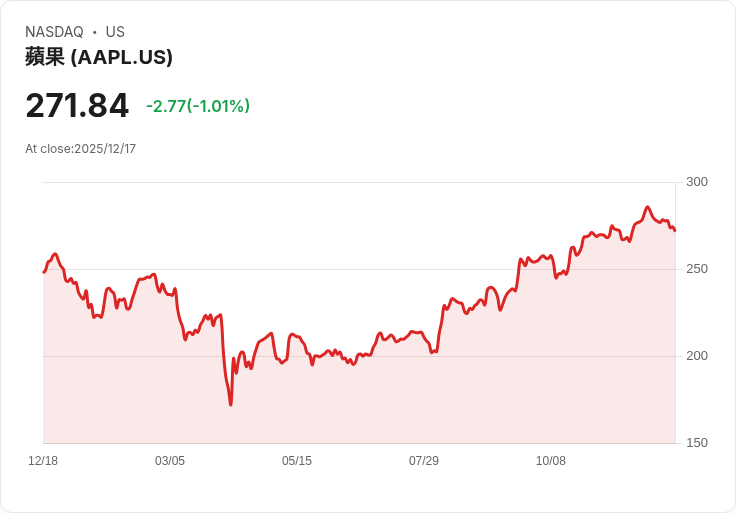This screenshot has width=736, height=513.
Task: Click the highest peak of the price line
Action: click(x=647, y=207)
